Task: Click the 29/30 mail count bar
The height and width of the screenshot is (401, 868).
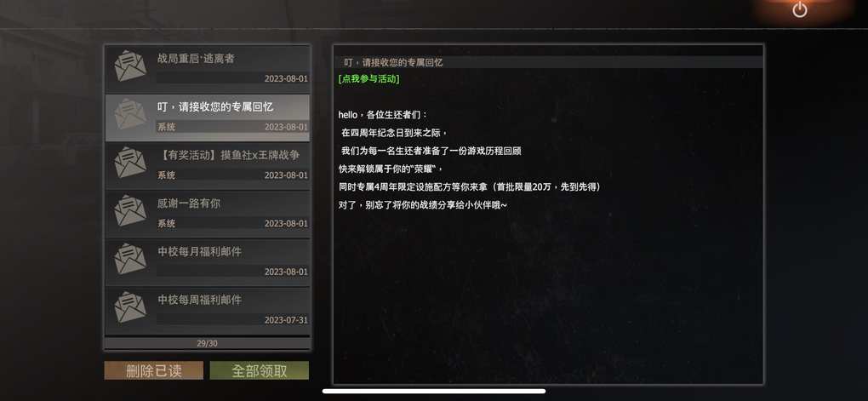Action: [x=207, y=343]
